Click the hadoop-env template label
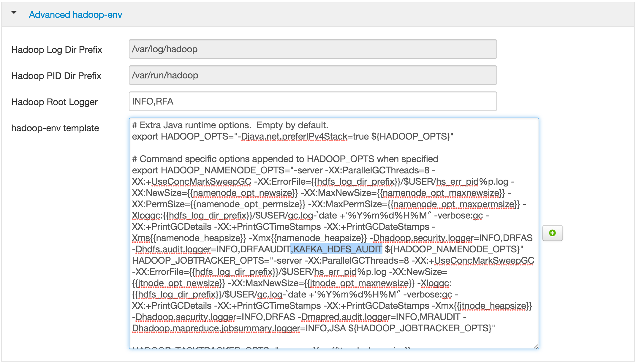The width and height of the screenshot is (636, 364). (55, 128)
